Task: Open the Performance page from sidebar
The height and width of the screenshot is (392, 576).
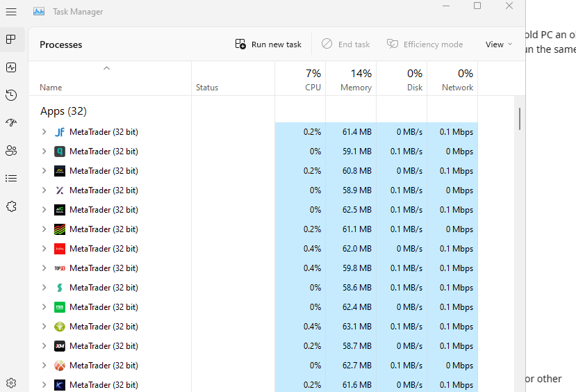Action: click(11, 67)
